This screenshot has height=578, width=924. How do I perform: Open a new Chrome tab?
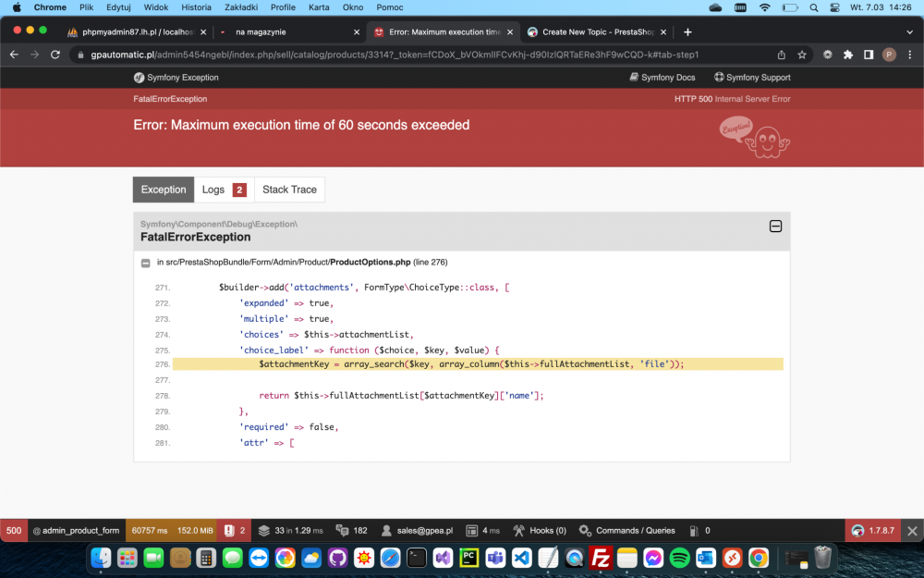687,31
